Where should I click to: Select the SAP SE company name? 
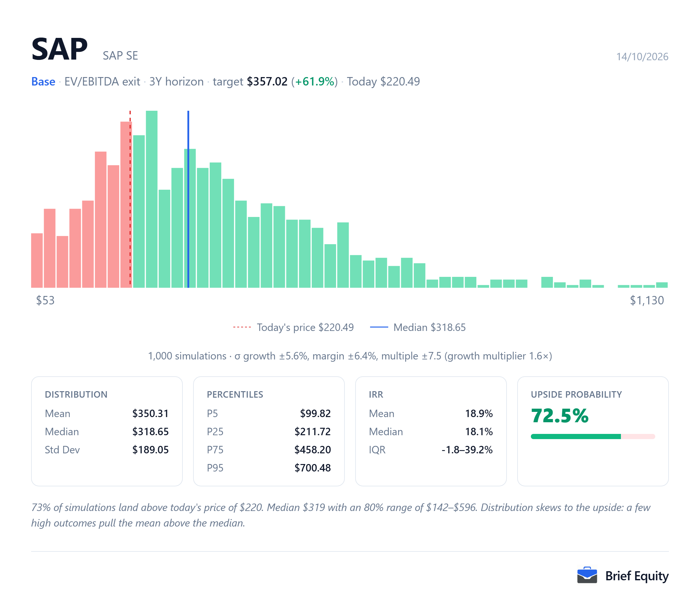point(120,55)
